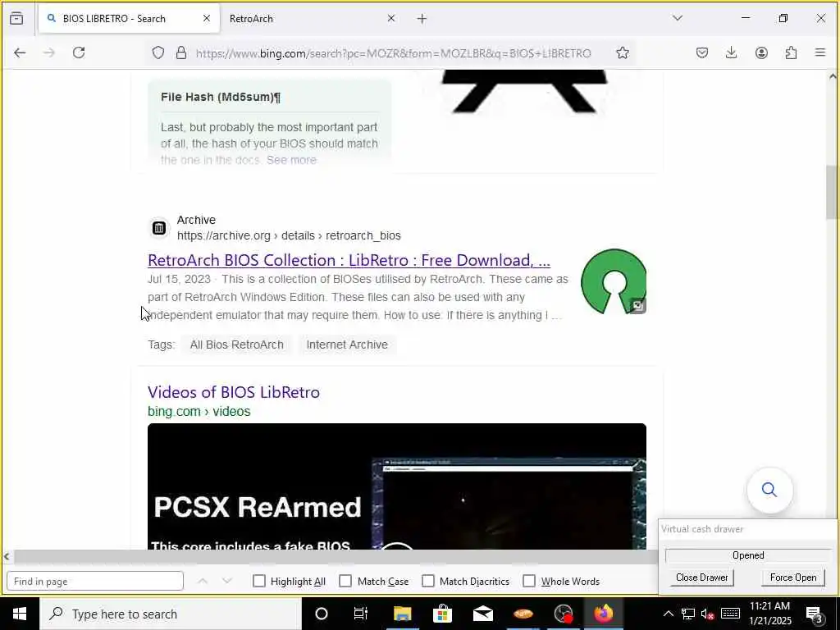Image resolution: width=840 pixels, height=630 pixels.
Task: Open muted volume tray icon
Action: [x=708, y=614]
